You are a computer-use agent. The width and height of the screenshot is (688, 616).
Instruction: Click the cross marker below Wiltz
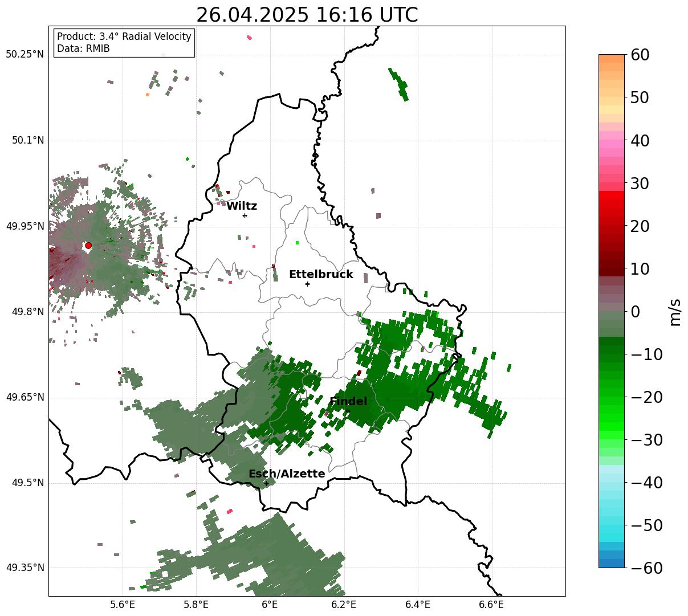pyautogui.click(x=245, y=215)
